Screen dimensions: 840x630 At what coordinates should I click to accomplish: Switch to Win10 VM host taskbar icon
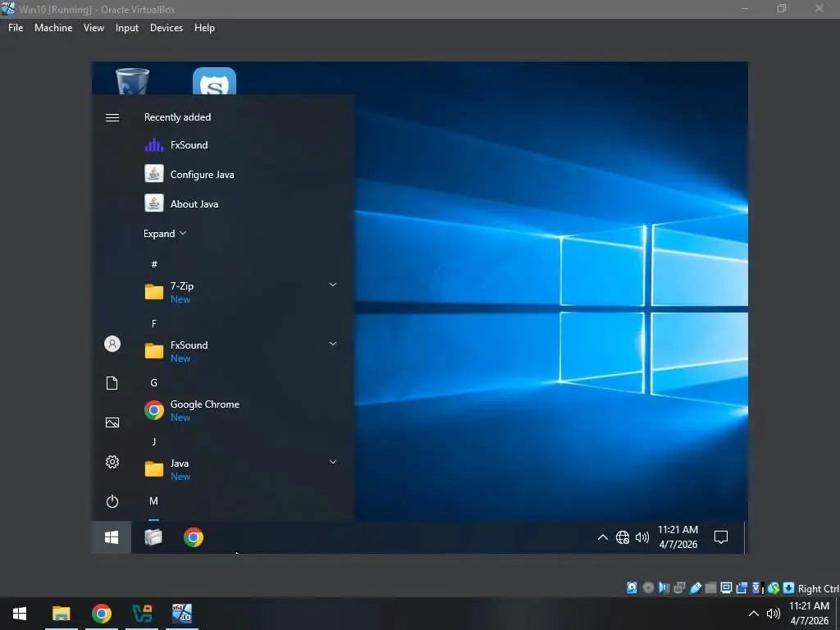pyautogui.click(x=182, y=614)
